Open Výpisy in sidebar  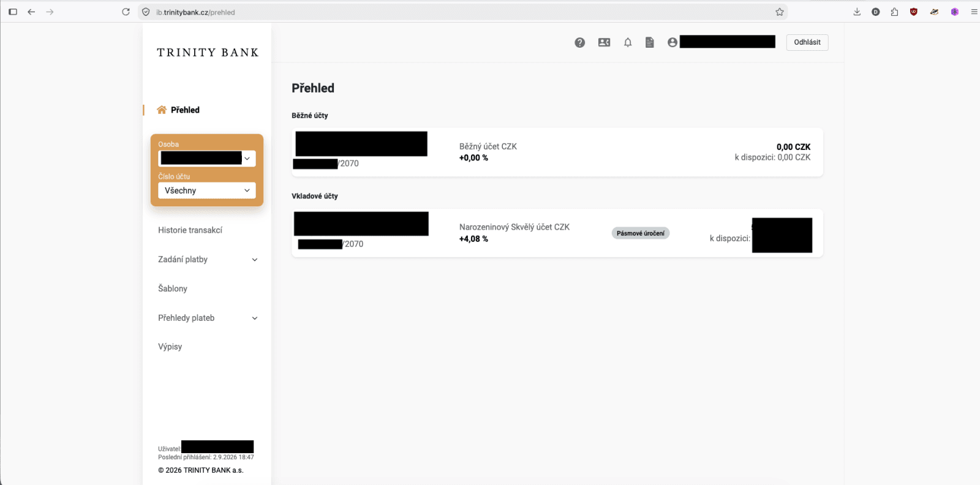point(170,347)
